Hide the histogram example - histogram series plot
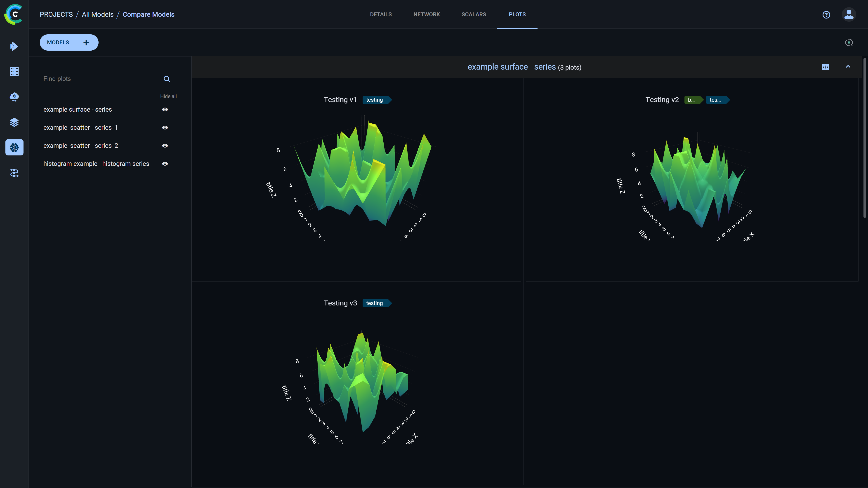 165,164
